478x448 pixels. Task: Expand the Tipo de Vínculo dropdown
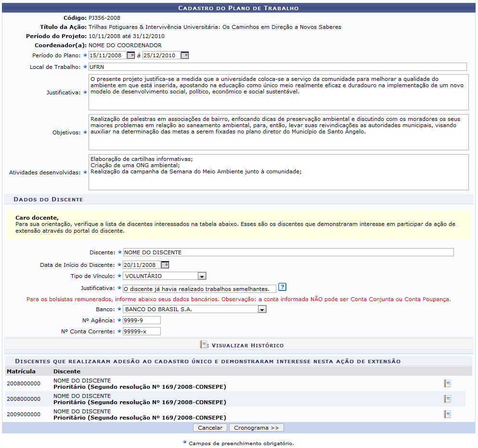pos(202,277)
